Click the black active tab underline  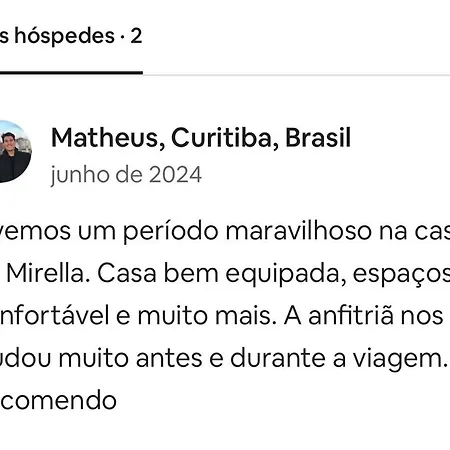[x=71, y=72]
